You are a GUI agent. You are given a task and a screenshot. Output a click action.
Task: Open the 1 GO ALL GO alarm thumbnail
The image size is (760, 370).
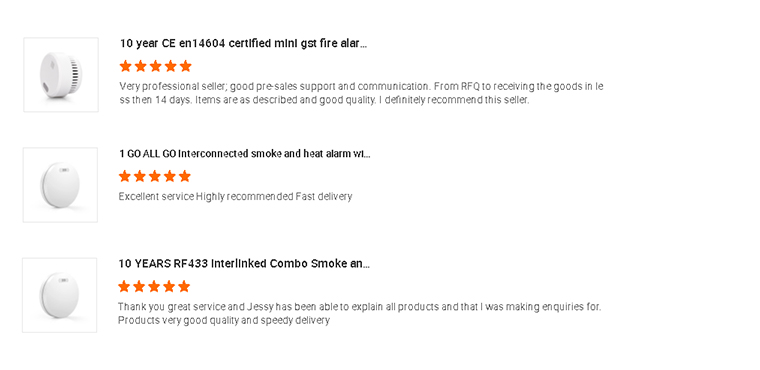[x=60, y=185]
